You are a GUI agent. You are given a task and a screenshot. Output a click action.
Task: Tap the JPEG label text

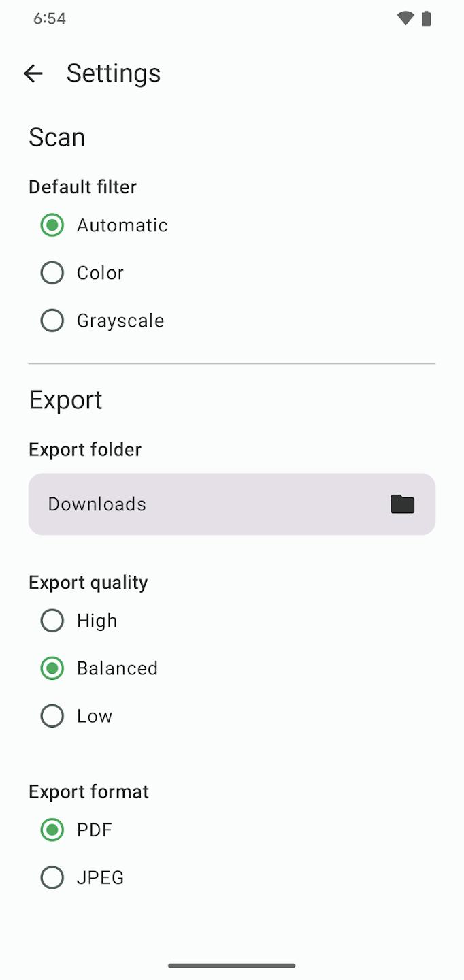click(x=100, y=878)
